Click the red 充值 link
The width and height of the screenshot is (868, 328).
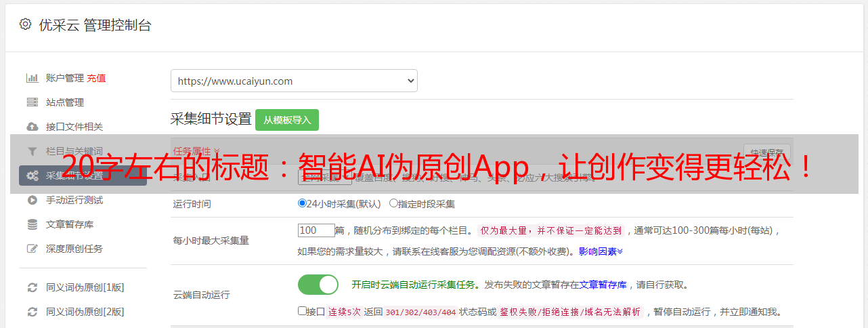[96, 78]
